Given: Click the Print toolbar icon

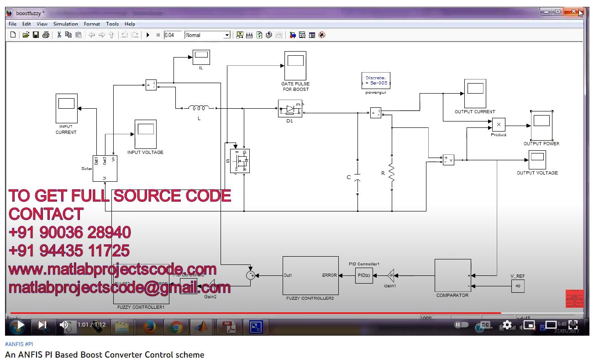Looking at the screenshot, I should click(46, 35).
